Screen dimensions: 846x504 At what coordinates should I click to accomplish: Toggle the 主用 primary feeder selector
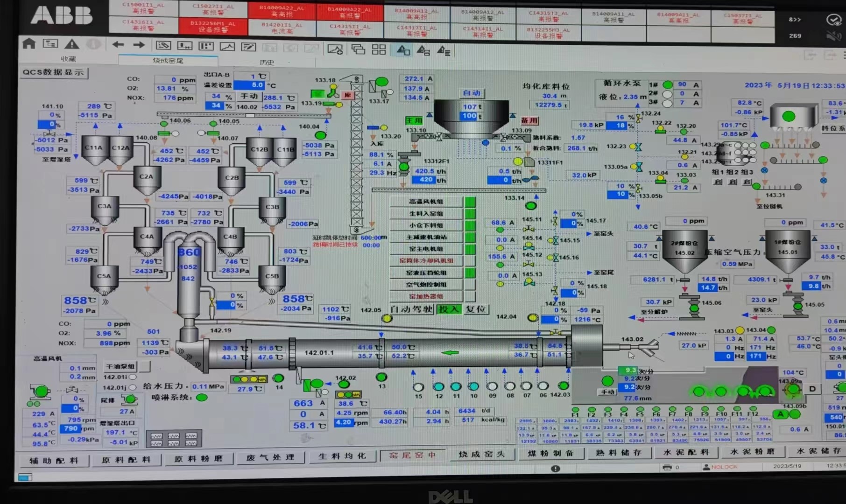(414, 120)
